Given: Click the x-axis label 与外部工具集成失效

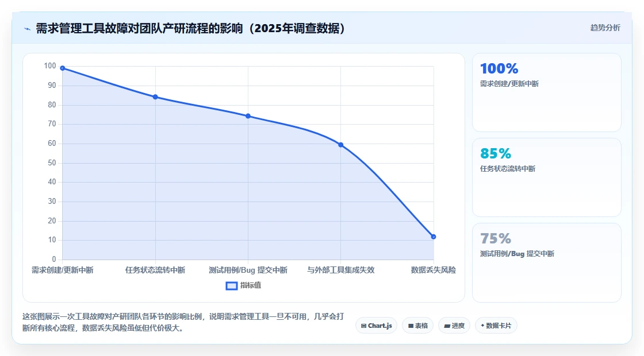Looking at the screenshot, I should 341,270.
